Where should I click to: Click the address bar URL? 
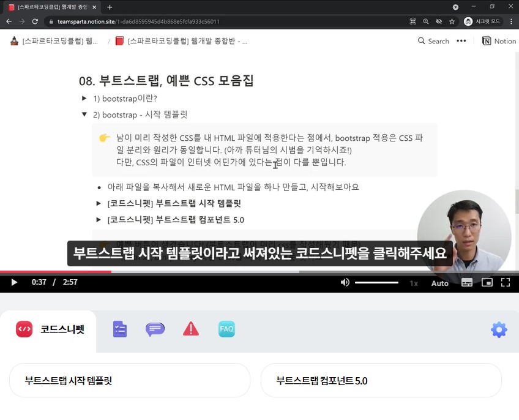tap(138, 21)
